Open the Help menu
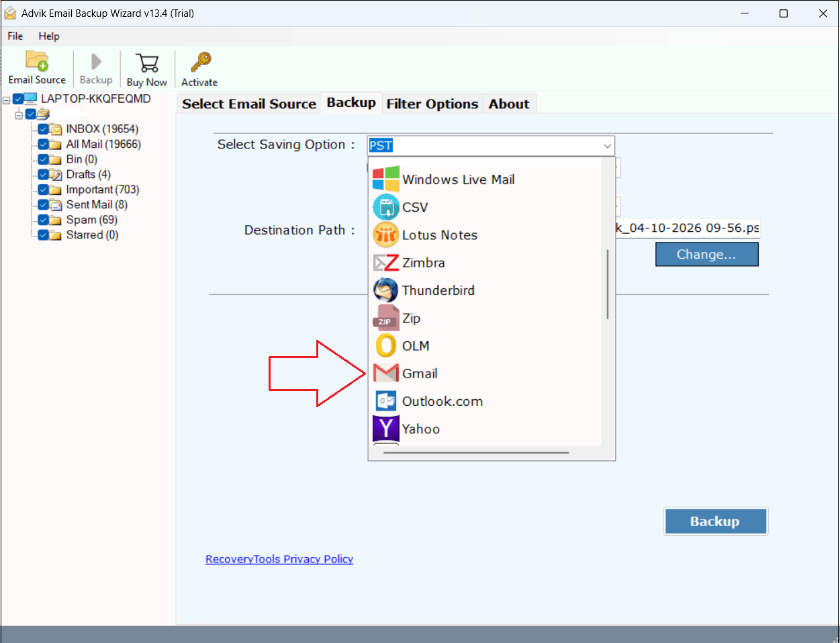840x643 pixels. click(x=49, y=36)
